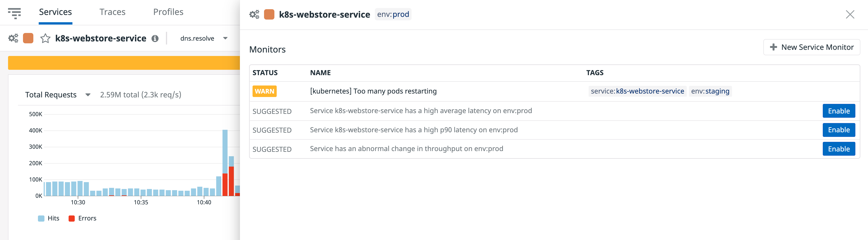
Task: Click the env:prod tag in the side panel
Action: click(393, 14)
